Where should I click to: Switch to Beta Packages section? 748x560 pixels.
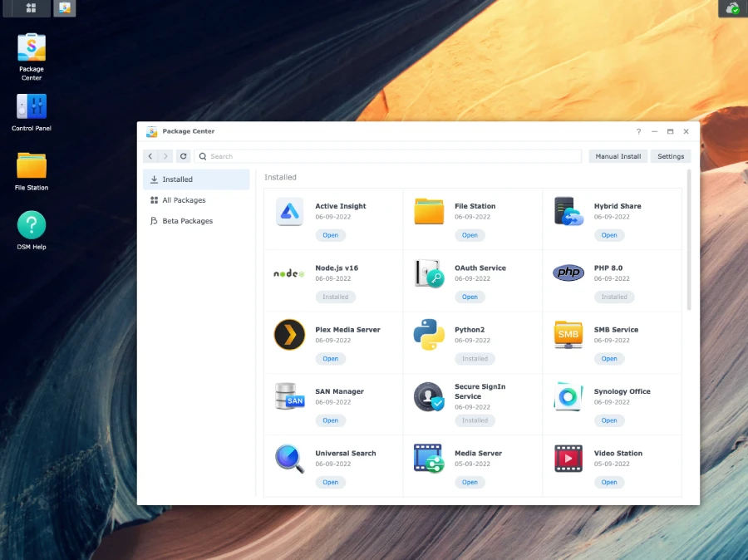(x=196, y=221)
